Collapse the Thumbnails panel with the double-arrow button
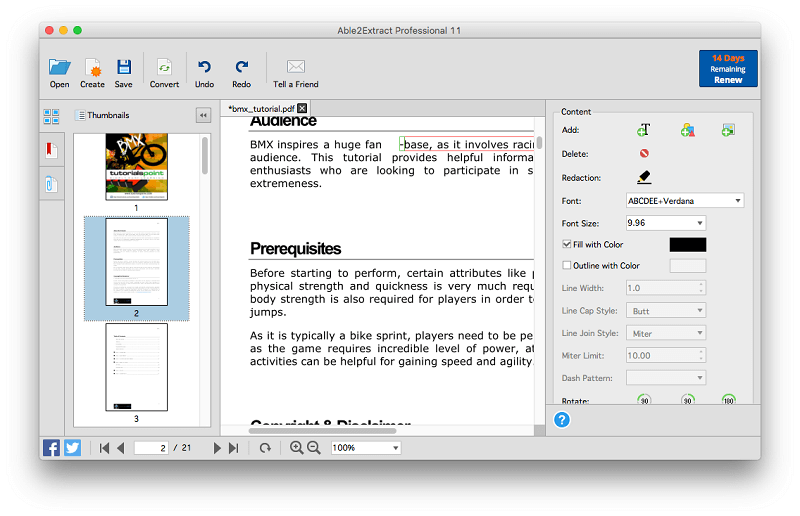The height and width of the screenshot is (516, 800). (x=203, y=115)
